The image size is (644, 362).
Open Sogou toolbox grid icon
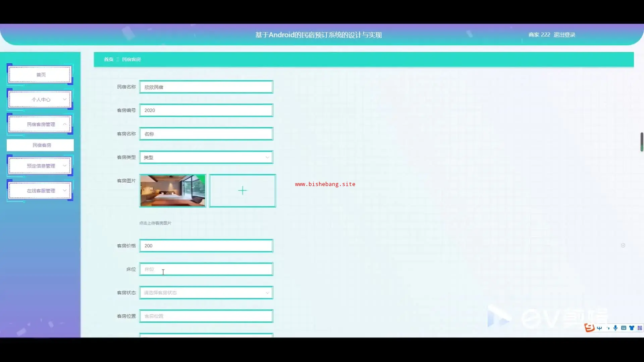640,328
